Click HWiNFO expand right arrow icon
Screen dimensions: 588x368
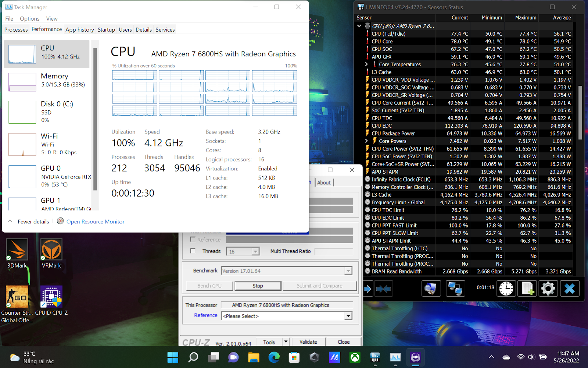tap(367, 289)
